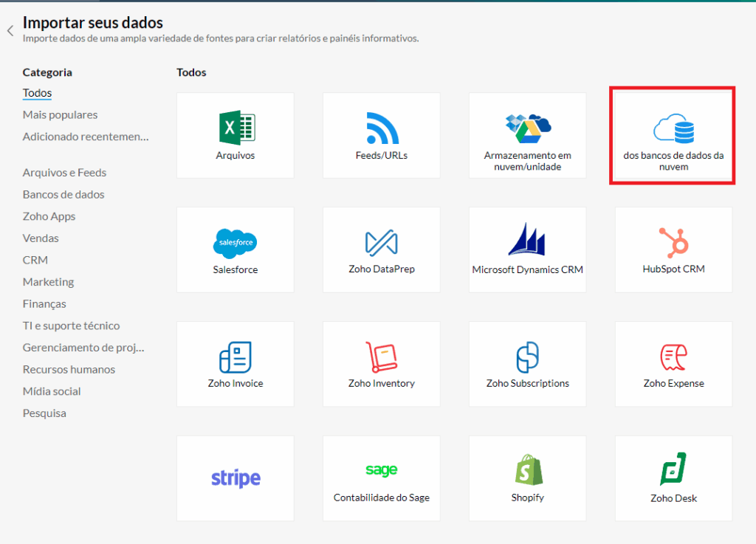The width and height of the screenshot is (756, 544).
Task: Open Arquivos e Feeds category
Action: [65, 173]
